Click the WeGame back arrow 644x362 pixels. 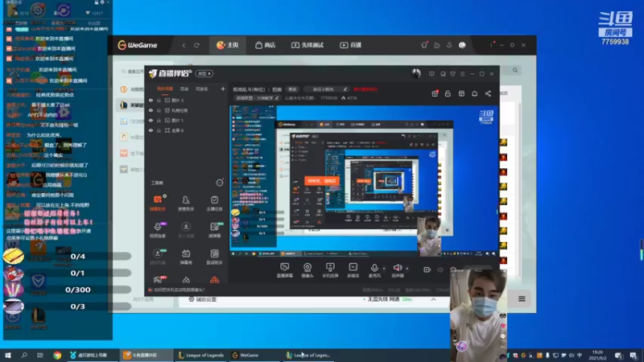[184, 45]
